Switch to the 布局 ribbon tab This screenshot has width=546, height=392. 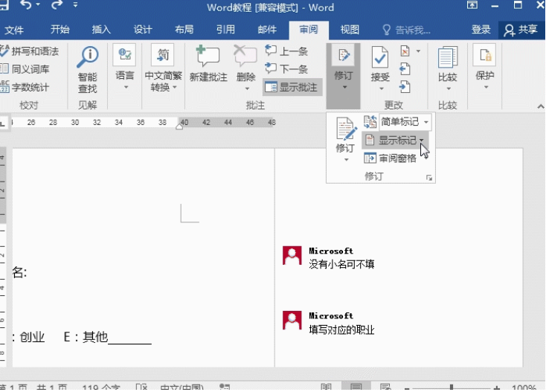pyautogui.click(x=184, y=30)
